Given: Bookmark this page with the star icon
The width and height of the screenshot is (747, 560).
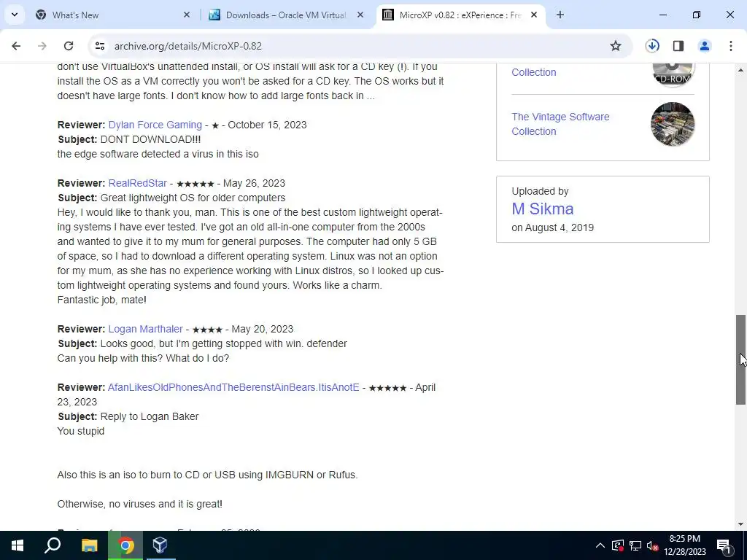Looking at the screenshot, I should coord(616,46).
